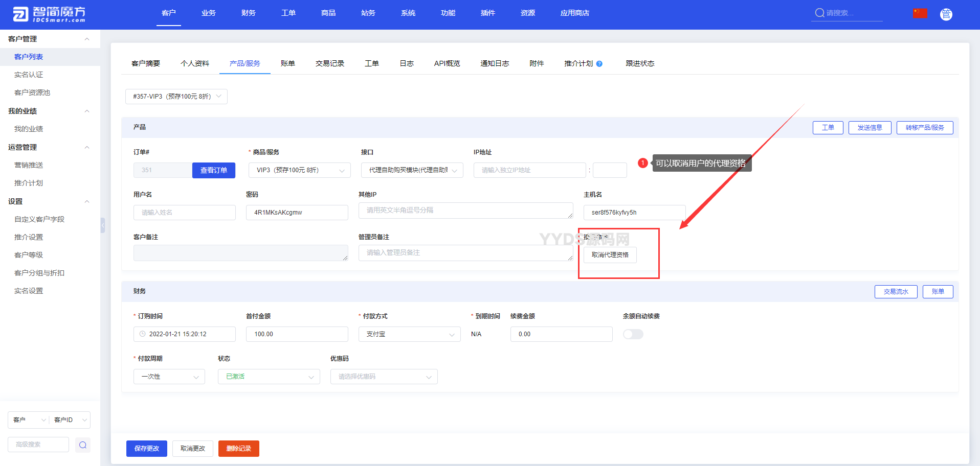Click the 智简魔方 logo in header
The height and width of the screenshot is (466, 980).
49,14
